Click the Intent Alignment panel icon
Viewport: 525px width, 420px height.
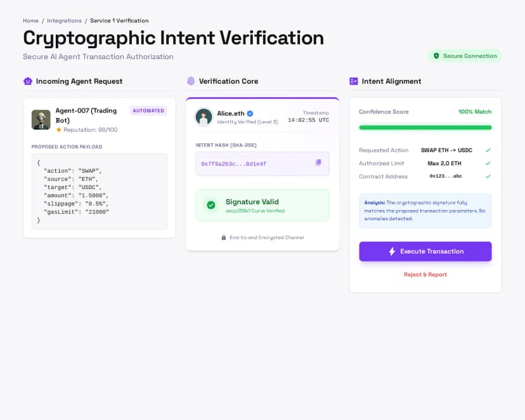(x=354, y=81)
